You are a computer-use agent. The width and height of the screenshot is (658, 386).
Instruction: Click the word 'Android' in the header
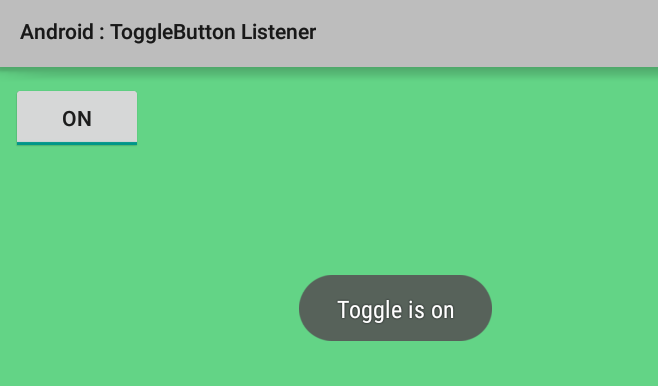[57, 32]
